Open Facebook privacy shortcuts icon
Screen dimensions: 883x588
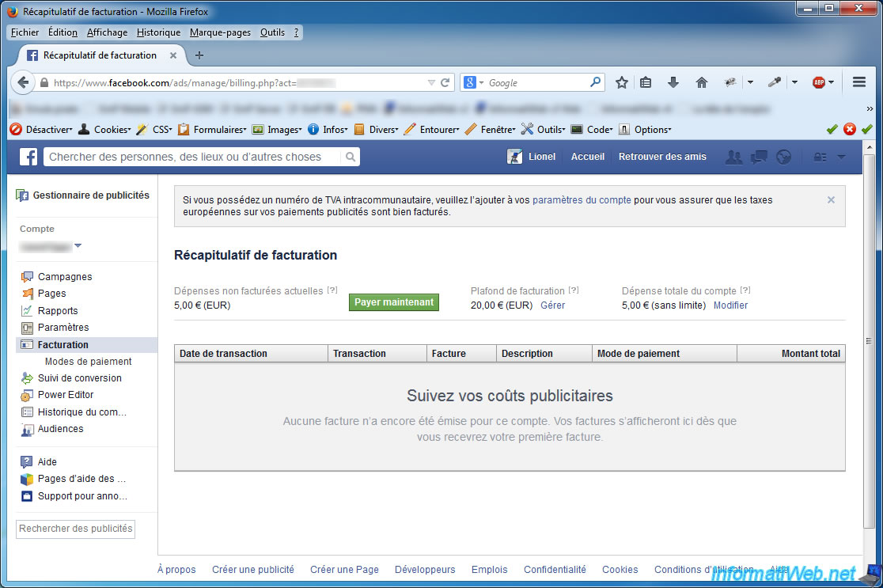(x=820, y=157)
